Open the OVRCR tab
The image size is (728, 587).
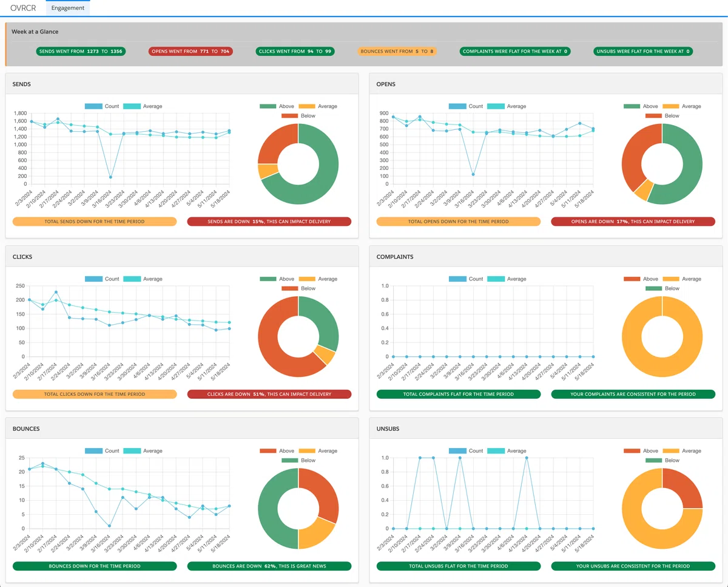tap(23, 8)
